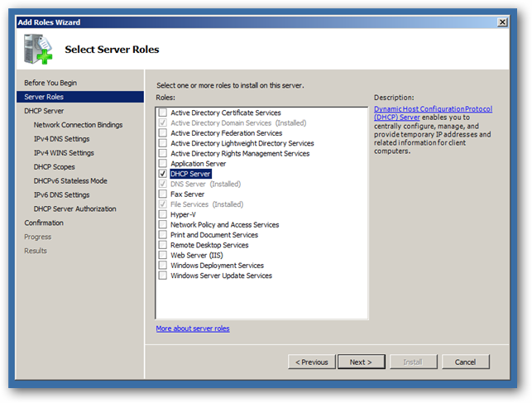This screenshot has width=532, height=403.
Task: Check the Application Server checkbox
Action: pyautogui.click(x=163, y=163)
